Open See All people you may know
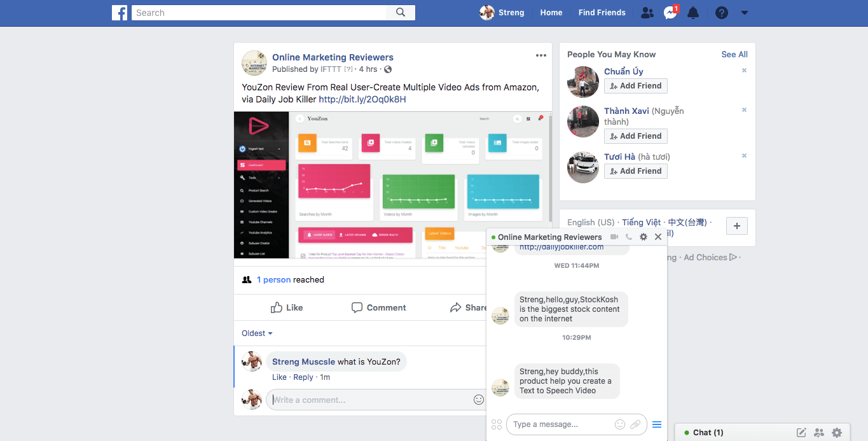Image resolution: width=868 pixels, height=441 pixels. pos(734,55)
